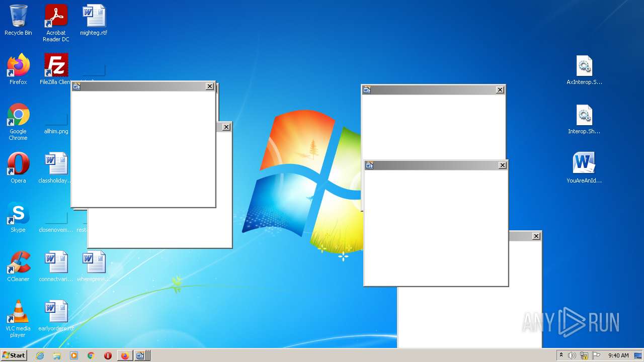Image resolution: width=644 pixels, height=362 pixels.
Task: Click the Word icon in front right window title
Action: tap(369, 165)
